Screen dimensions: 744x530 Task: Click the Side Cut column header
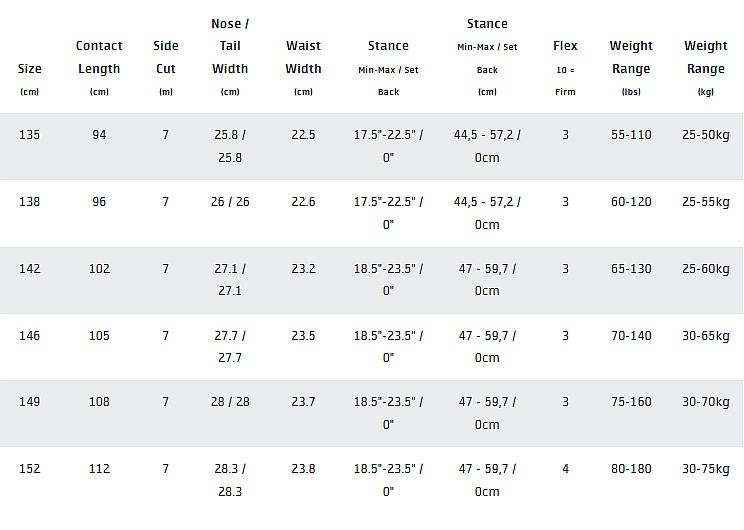(165, 57)
